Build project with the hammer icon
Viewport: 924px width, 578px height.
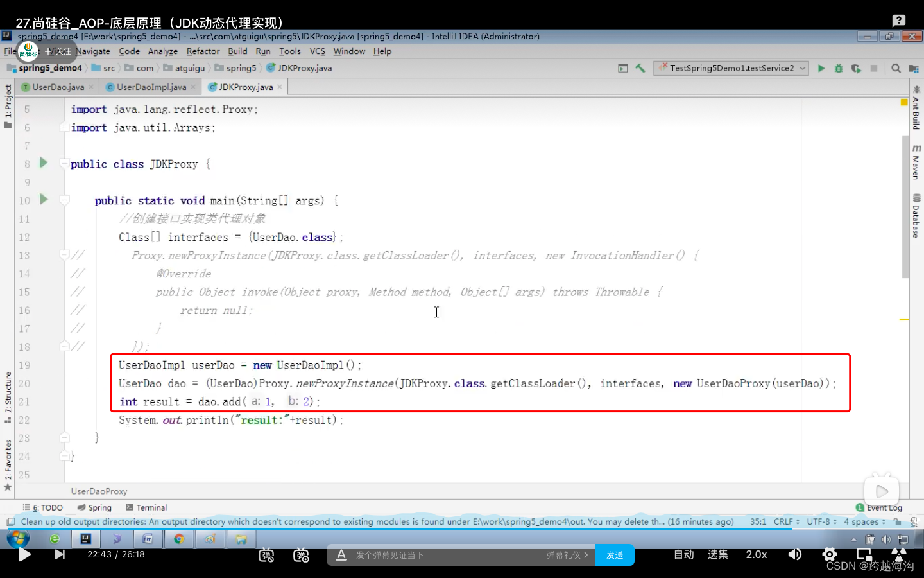[x=640, y=68]
